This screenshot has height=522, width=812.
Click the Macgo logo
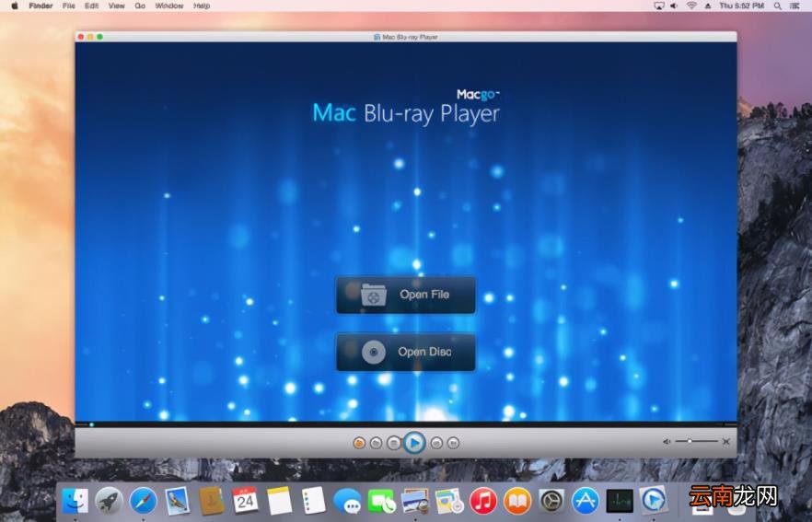coord(478,94)
